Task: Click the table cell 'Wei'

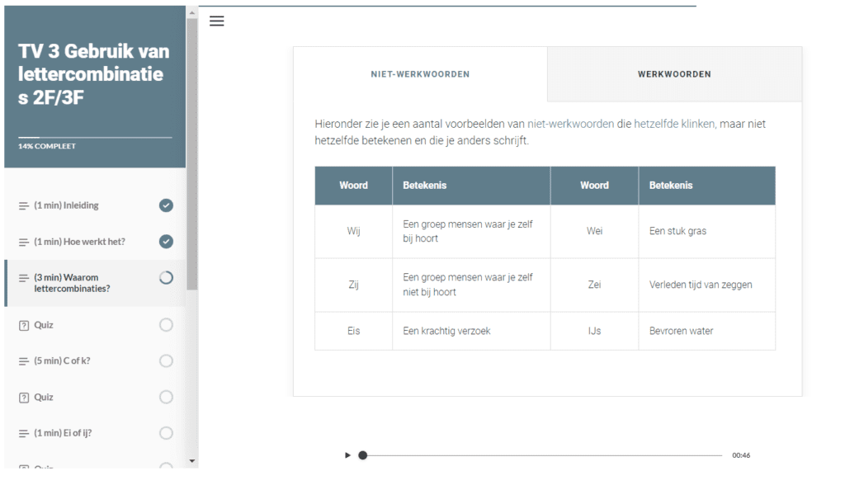Action: (594, 231)
